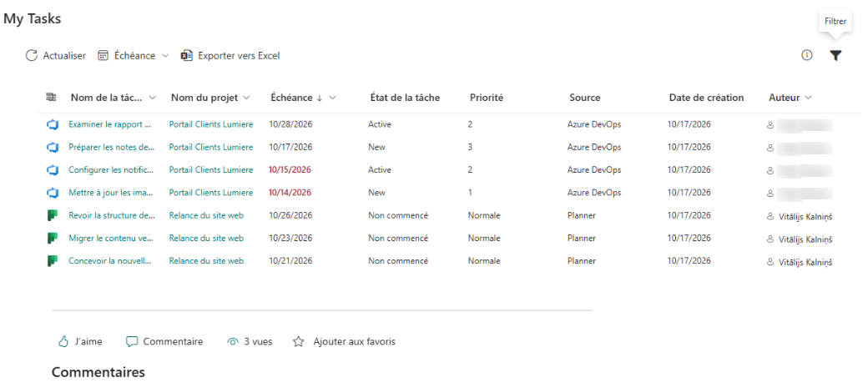
Task: Click the Commentaire speech bubble button
Action: 164,341
